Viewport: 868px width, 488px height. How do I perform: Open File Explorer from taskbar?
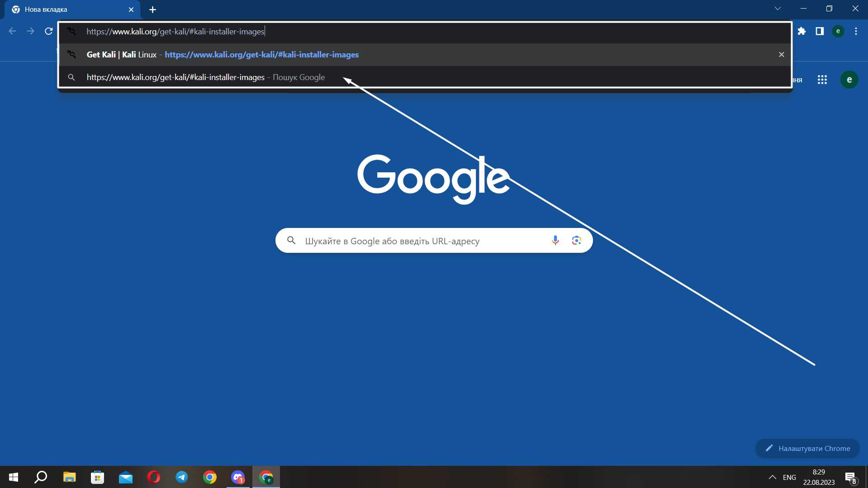click(x=69, y=477)
